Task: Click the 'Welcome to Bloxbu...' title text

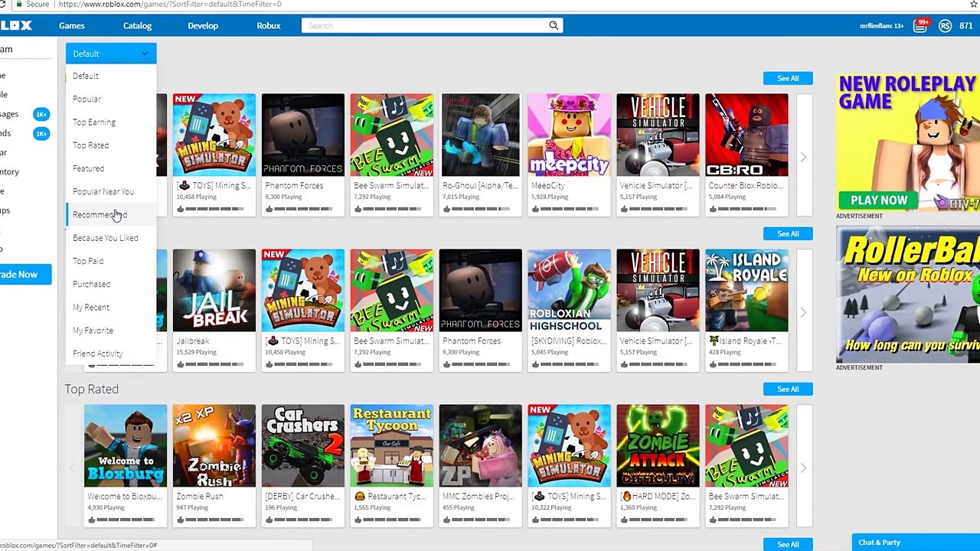Action: [x=125, y=497]
